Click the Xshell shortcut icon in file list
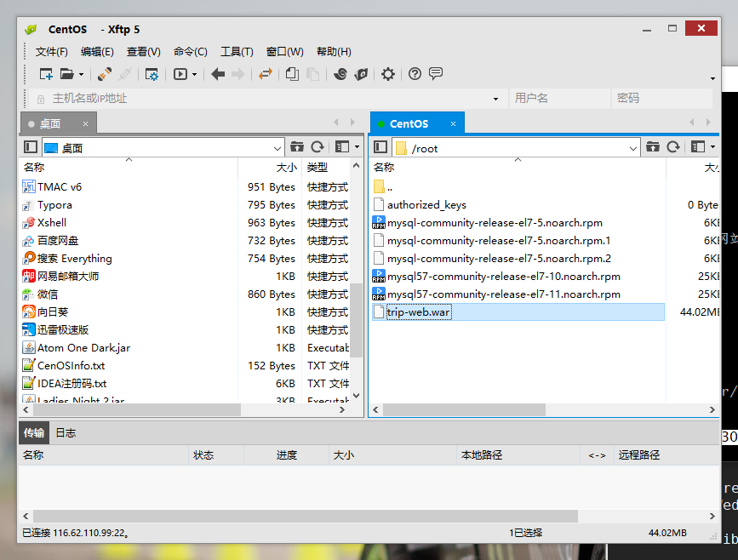This screenshot has height=560, width=738. click(29, 222)
